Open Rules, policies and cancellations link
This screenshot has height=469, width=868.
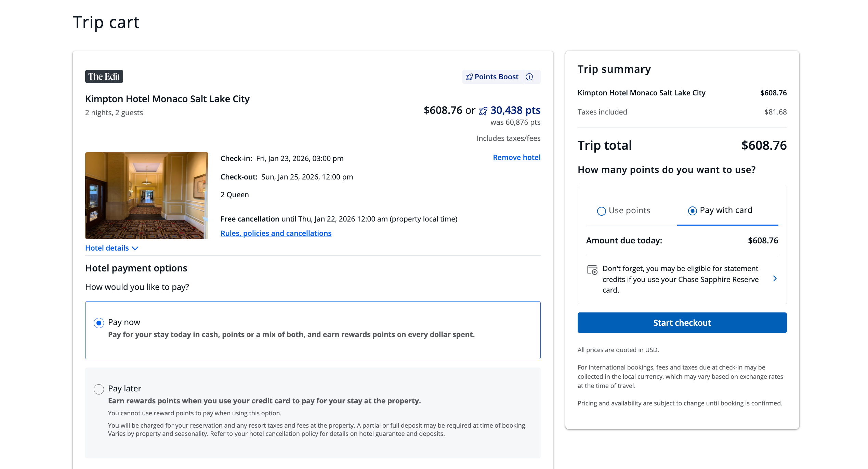click(276, 233)
